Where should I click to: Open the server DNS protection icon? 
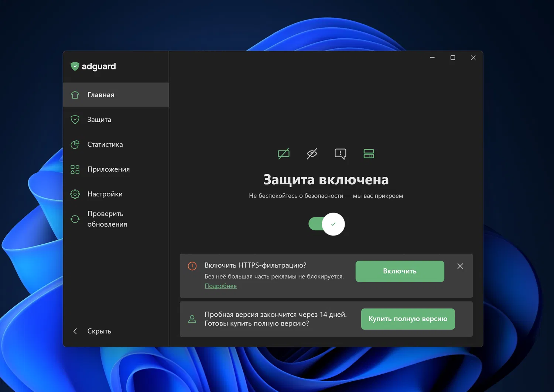click(369, 154)
